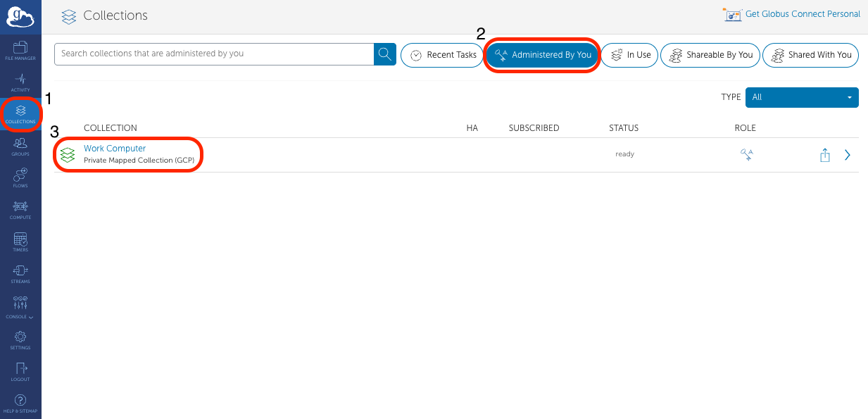Expand Work Computer details with chevron
This screenshot has width=868, height=419.
click(848, 156)
